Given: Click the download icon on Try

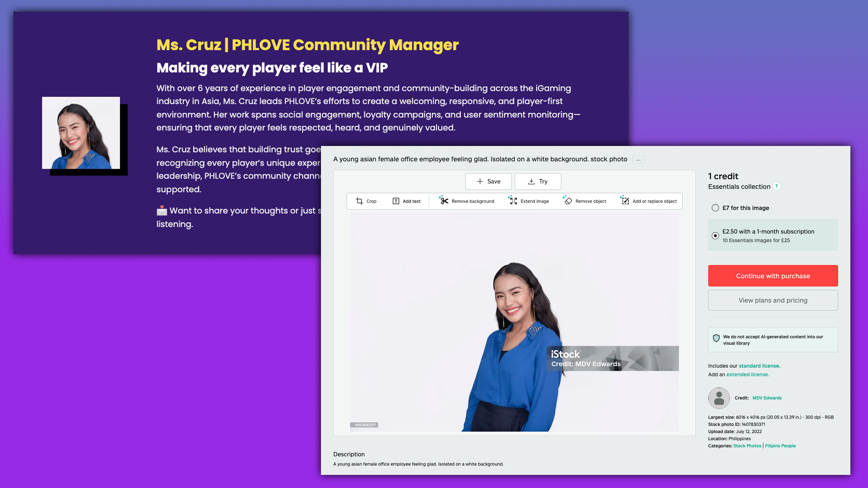Looking at the screenshot, I should (531, 181).
